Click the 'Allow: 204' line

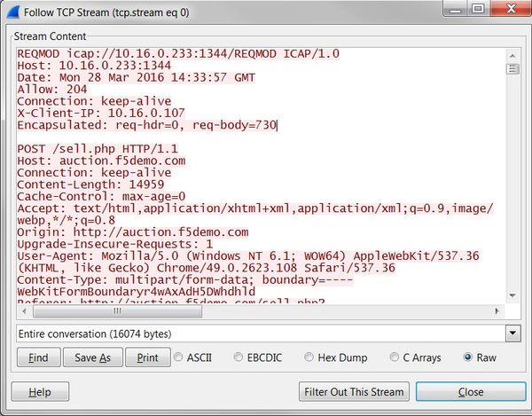click(x=52, y=90)
